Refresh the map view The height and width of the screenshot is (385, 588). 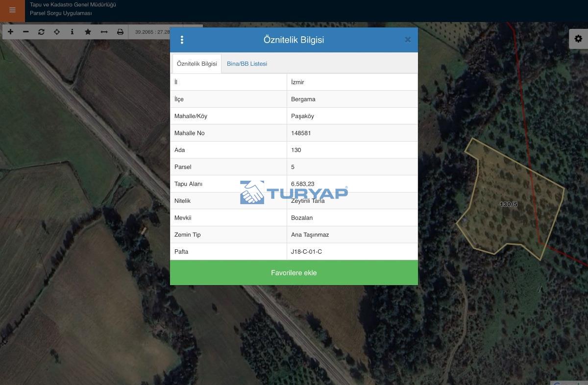[x=41, y=32]
